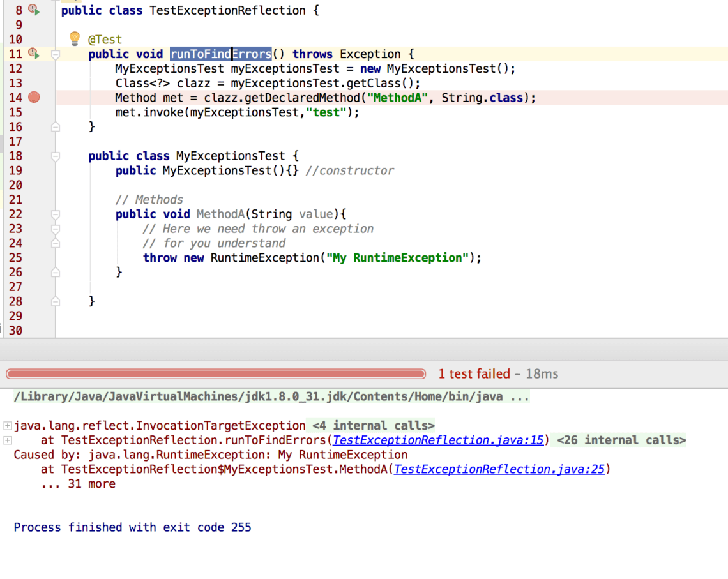Click the yellow lightbulb intention icon

point(75,38)
